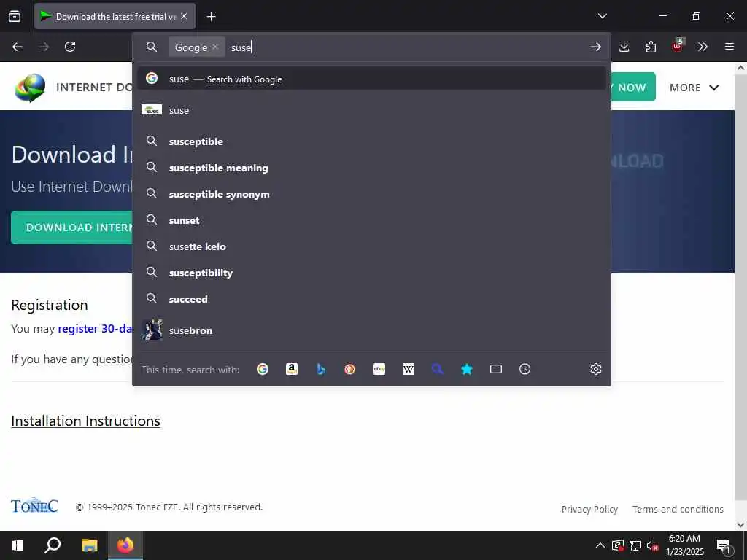Choose the 'succeed' suggestion
Screen dimensions: 747x560
[x=371, y=298]
